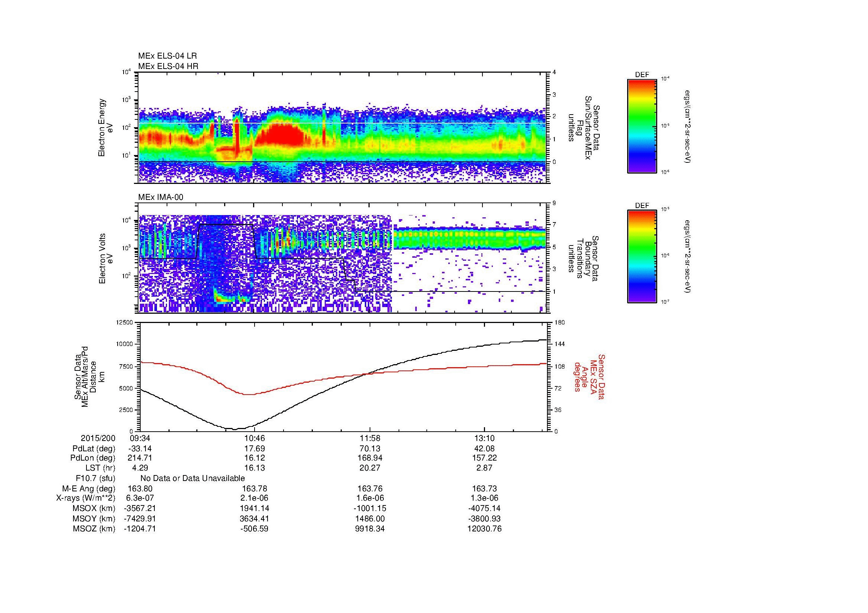Click MSOY value '1486.00'

(x=370, y=519)
